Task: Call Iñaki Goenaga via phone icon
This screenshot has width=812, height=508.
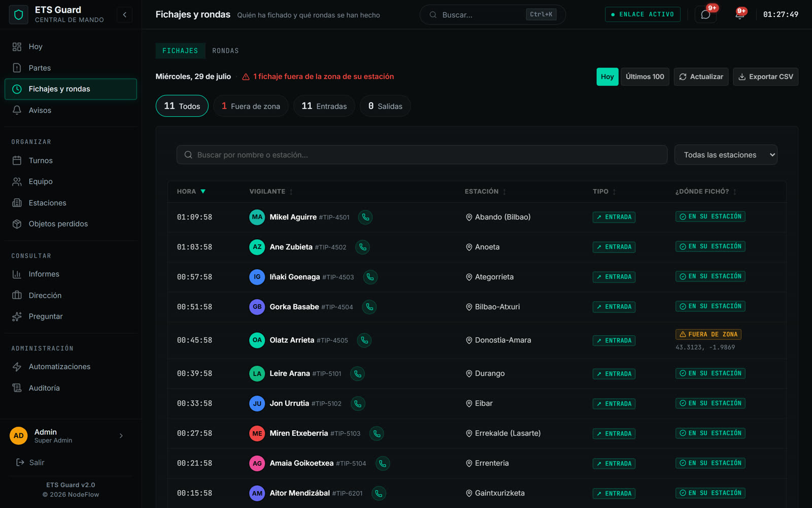Action: click(x=370, y=277)
